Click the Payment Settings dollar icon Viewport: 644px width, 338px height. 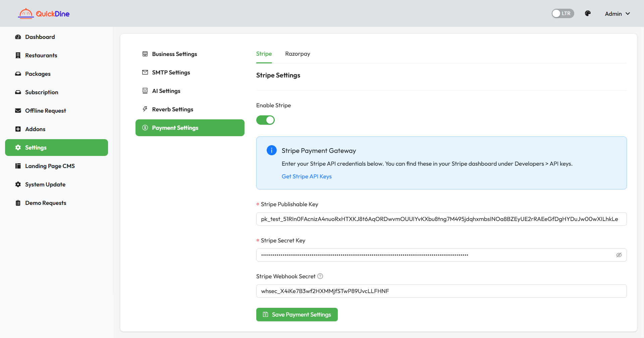(145, 128)
